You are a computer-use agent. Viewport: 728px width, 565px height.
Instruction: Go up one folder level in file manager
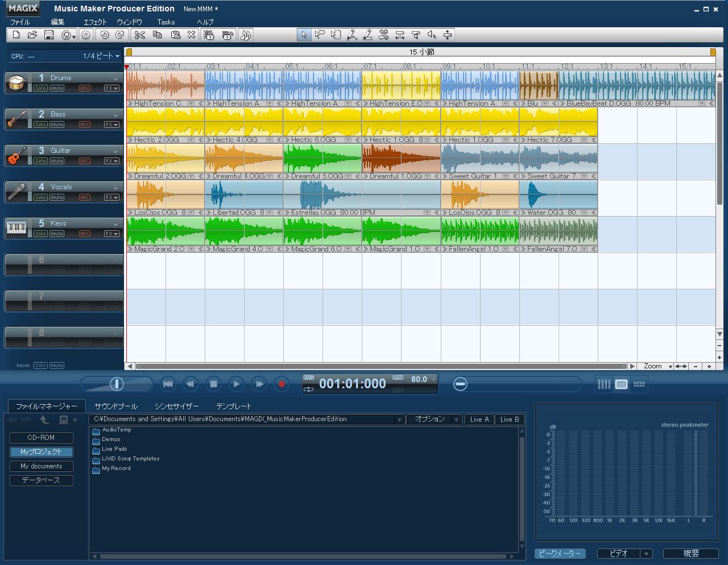pyautogui.click(x=44, y=419)
